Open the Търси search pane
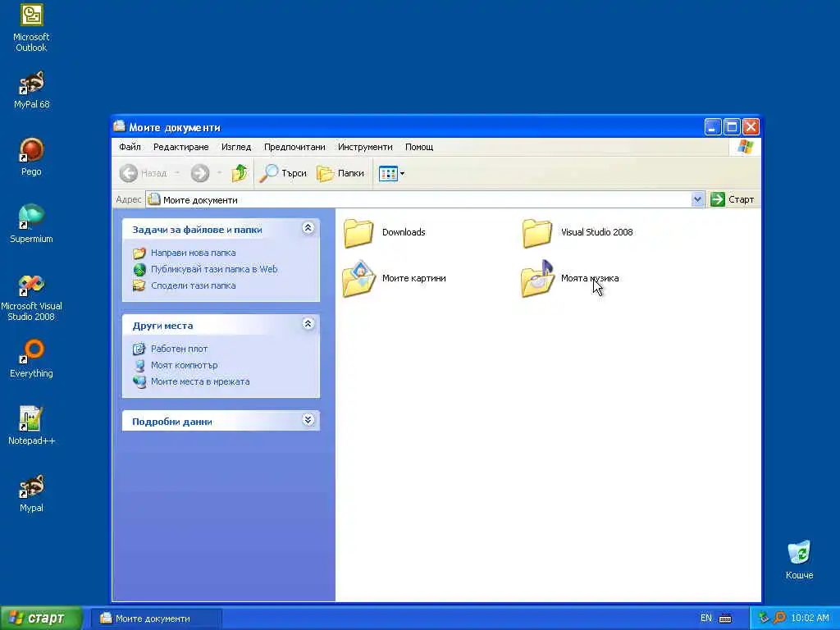The image size is (840, 630). pyautogui.click(x=283, y=173)
